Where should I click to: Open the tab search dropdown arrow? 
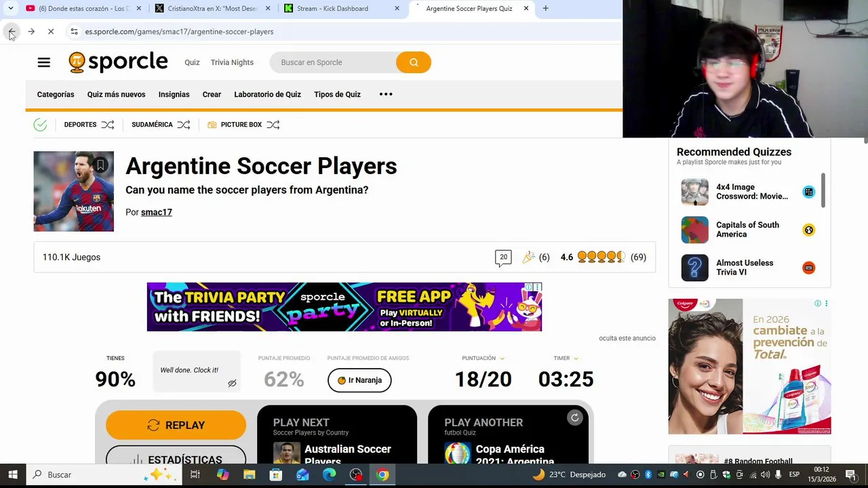[11, 8]
